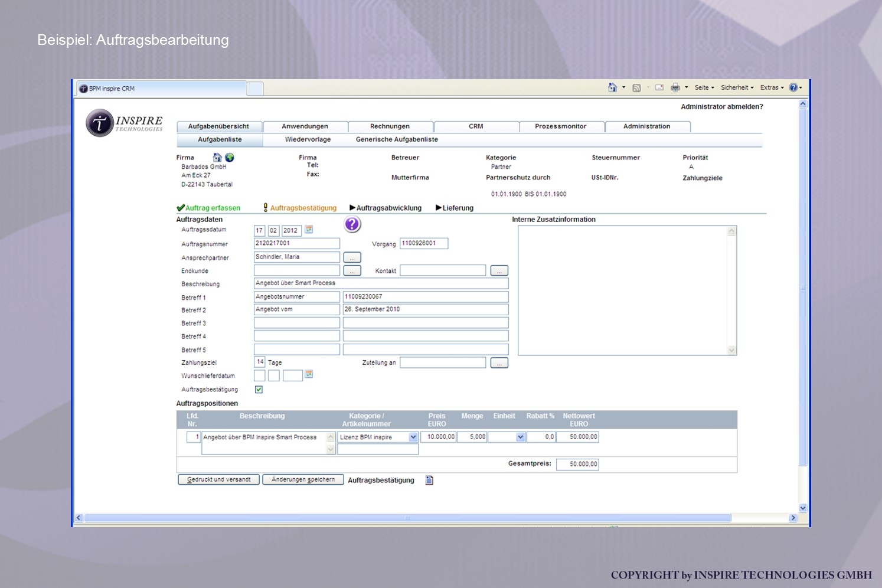The image size is (882, 588).
Task: Click the browser print icon
Action: pyautogui.click(x=675, y=87)
